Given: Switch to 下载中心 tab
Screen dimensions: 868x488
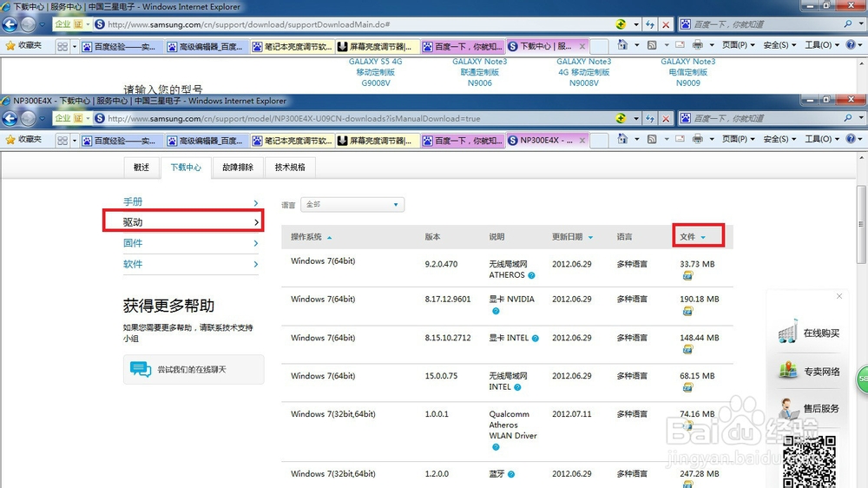Looking at the screenshot, I should pyautogui.click(x=186, y=168).
